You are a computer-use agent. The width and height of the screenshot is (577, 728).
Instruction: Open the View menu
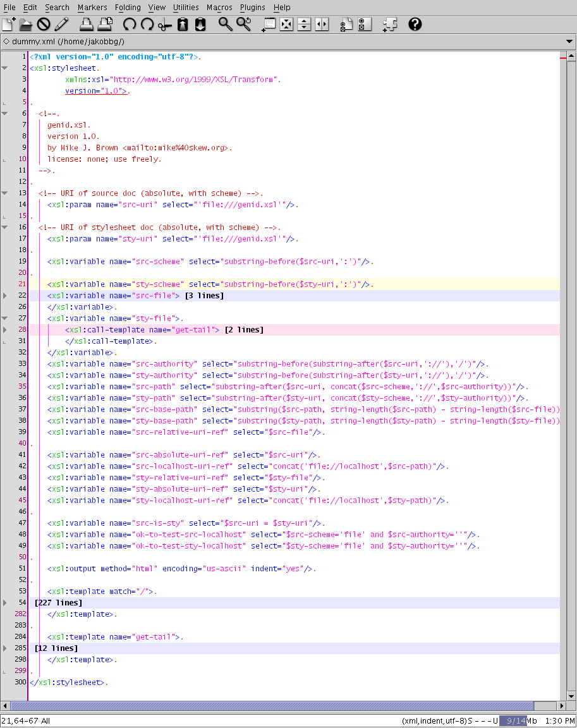pos(157,8)
